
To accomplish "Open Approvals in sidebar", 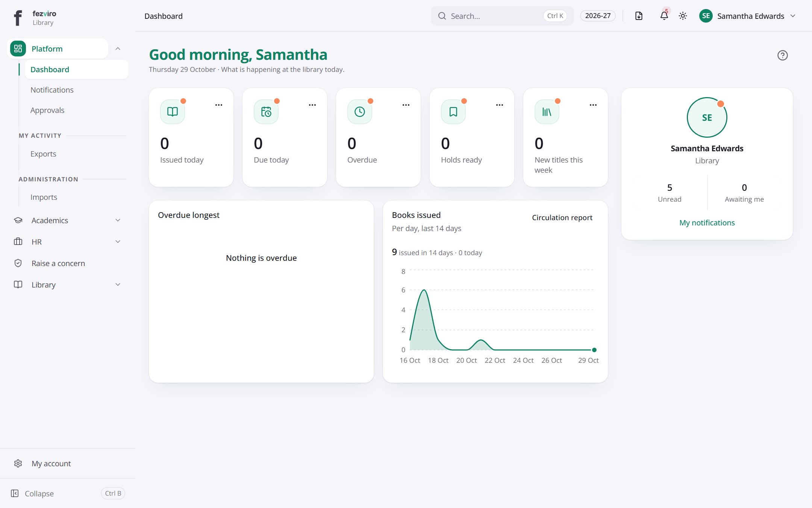I will [x=76, y=110].
